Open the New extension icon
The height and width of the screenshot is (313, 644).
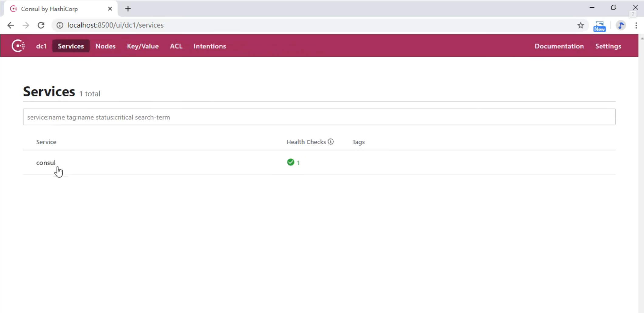(599, 26)
